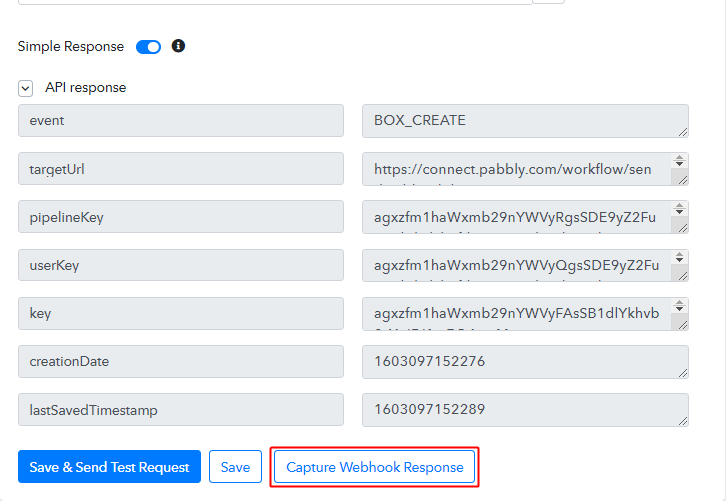Click resize handle of pipelineKey value textarea
The height and width of the screenshot is (501, 726).
pos(683,228)
